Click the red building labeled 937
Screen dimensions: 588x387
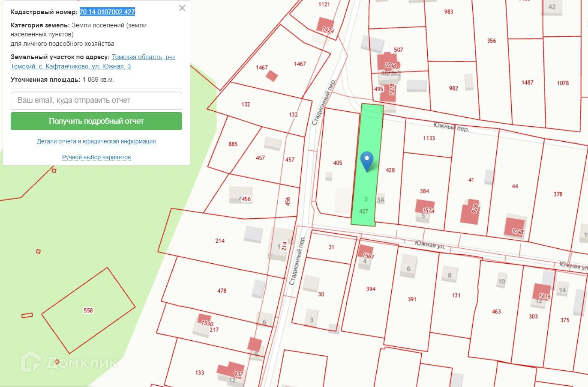(x=231, y=370)
